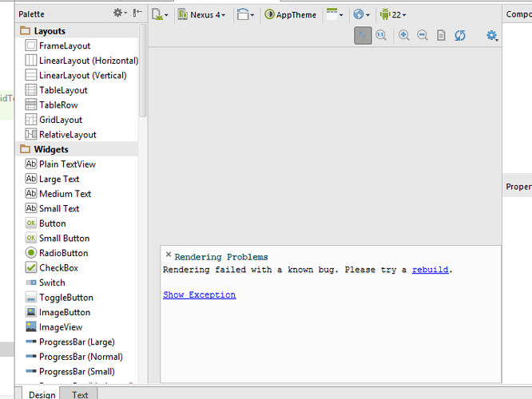Refresh the layout rendering
Screen dimensions: 532x399
click(460, 36)
